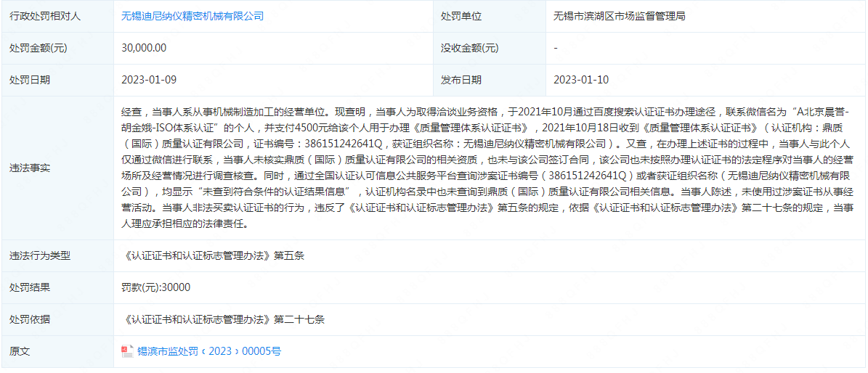Viewport: 868px width, 373px height.
Task: Click the 无锡市滨湖区市场监督管理局 value
Action: click(x=620, y=16)
